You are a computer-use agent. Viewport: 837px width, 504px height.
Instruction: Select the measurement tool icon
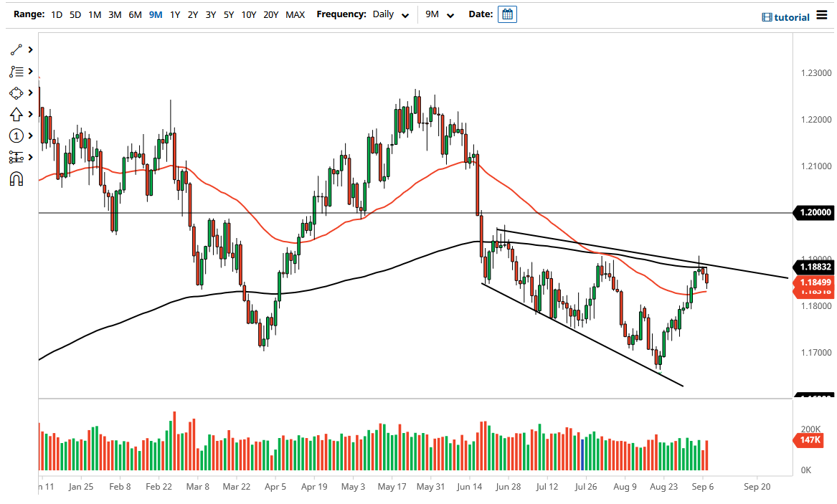pos(16,157)
